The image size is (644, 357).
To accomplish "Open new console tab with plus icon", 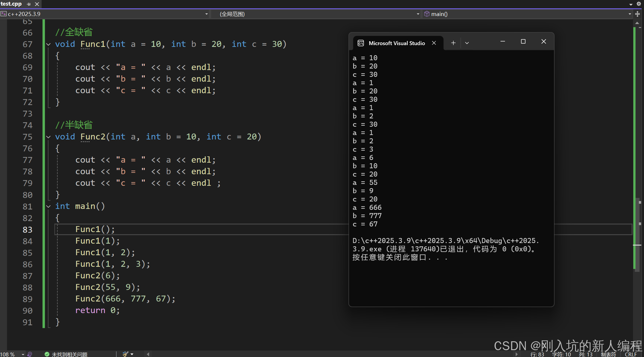I will tap(453, 43).
